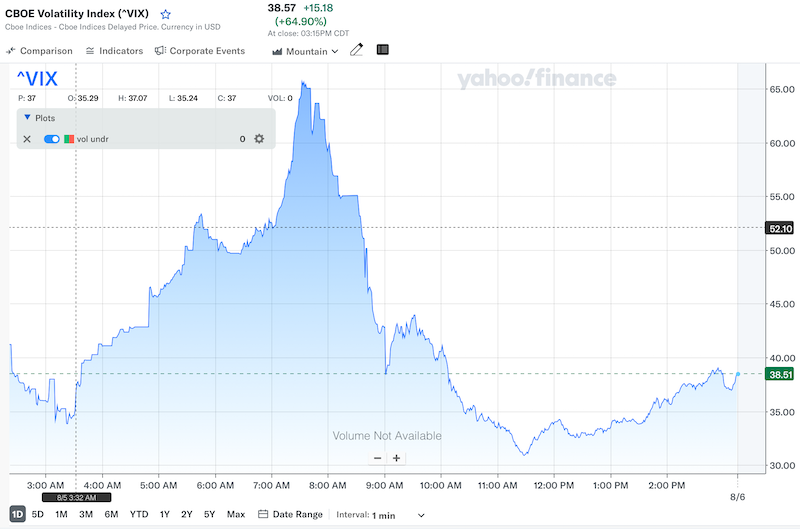Collapse the Plots panel triangle

[x=28, y=117]
